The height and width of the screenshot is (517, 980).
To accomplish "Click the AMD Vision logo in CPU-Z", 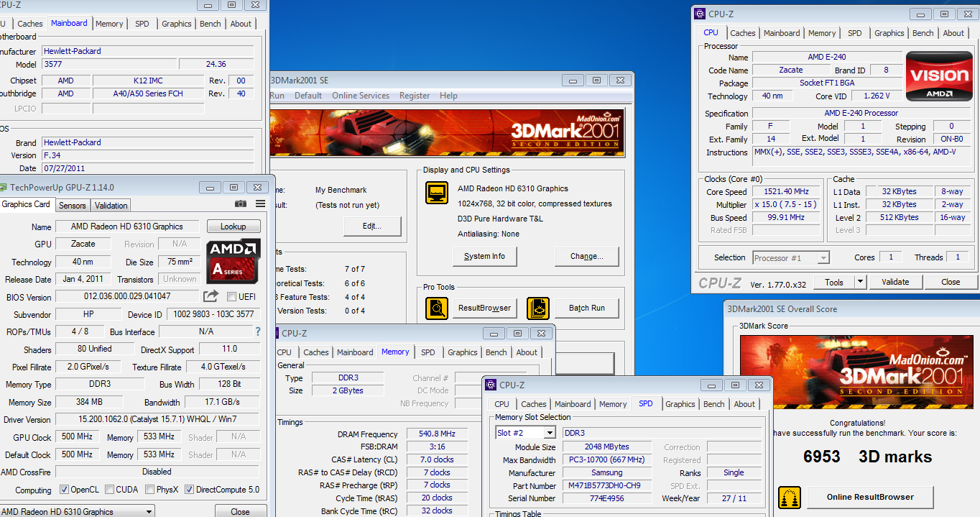I will [x=940, y=76].
